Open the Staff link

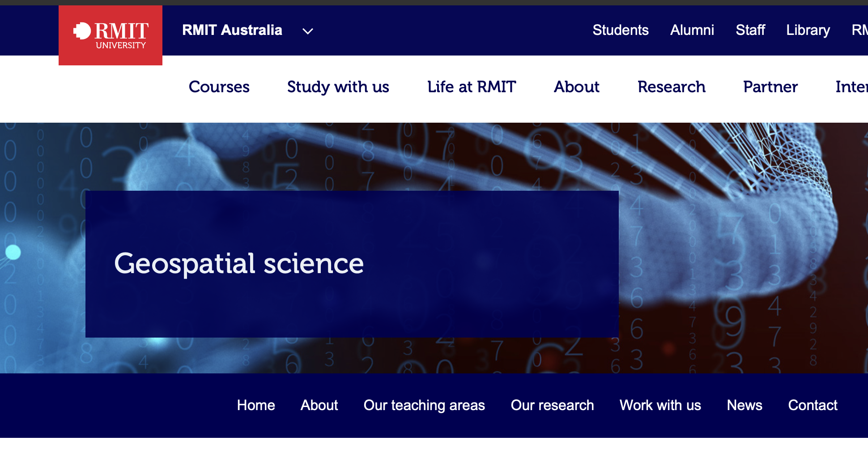tap(750, 30)
